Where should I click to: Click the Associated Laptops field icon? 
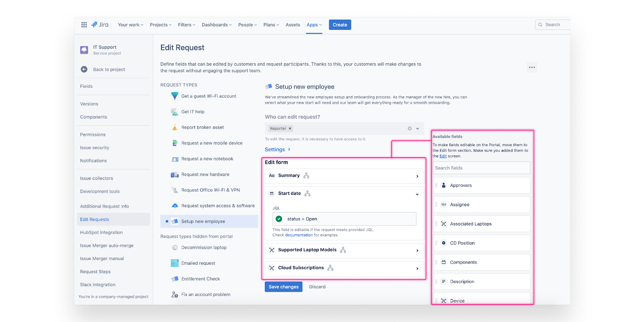pyautogui.click(x=444, y=224)
